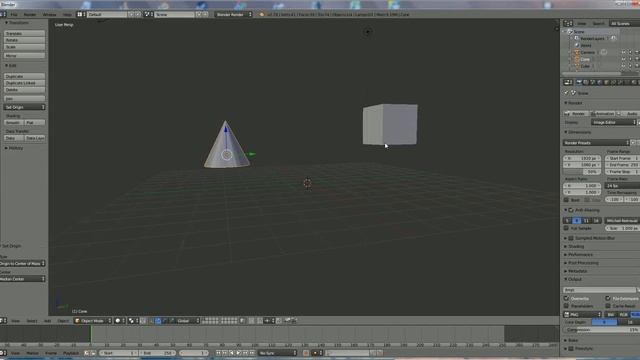Toggle Camera visibility eye in outliner
This screenshot has height=360, width=640.
[623, 52]
